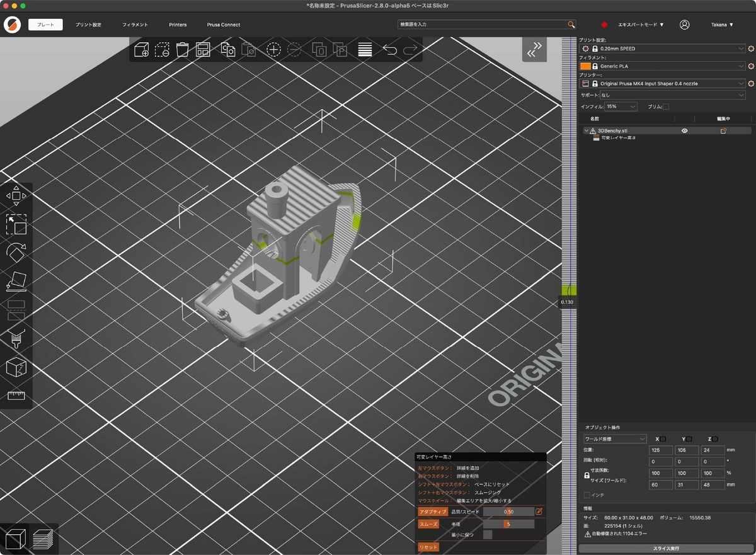Enable the インチ inches checkbox
Viewport: 756px width, 555px height.
point(587,495)
